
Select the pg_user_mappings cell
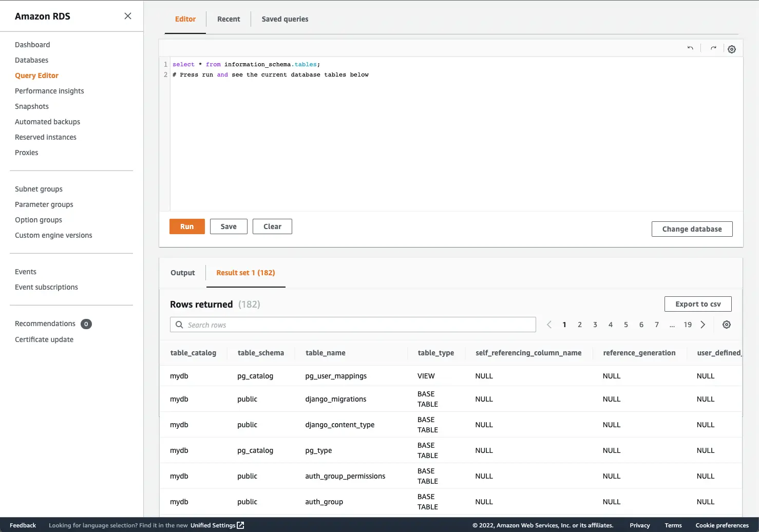point(336,376)
